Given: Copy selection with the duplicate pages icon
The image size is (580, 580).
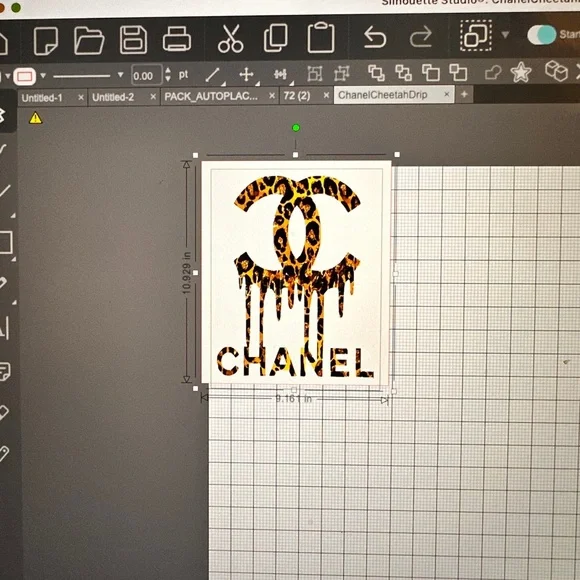Looking at the screenshot, I should click(x=276, y=38).
